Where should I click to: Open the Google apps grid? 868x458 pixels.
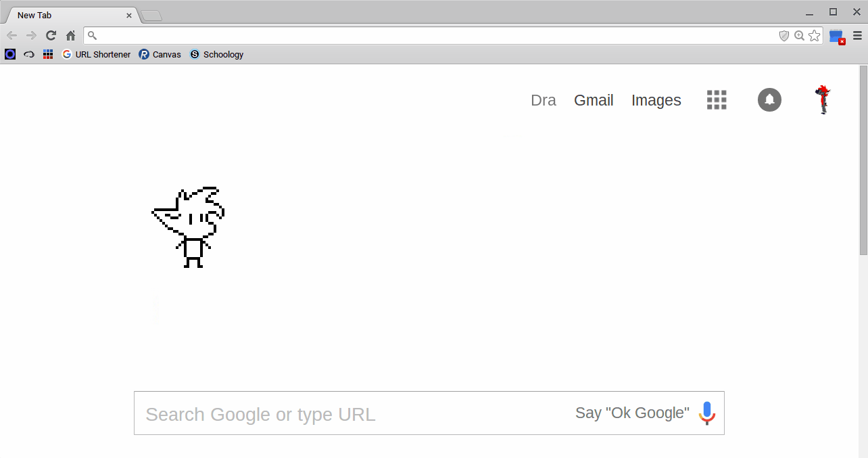pyautogui.click(x=717, y=100)
